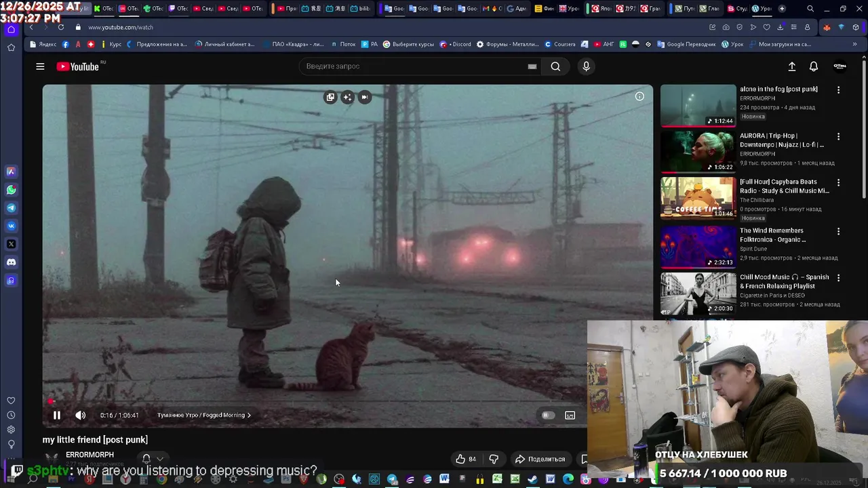Viewport: 868px width, 488px height.
Task: Open The Wind Remembers Folktronica video
Action: pyautogui.click(x=698, y=247)
